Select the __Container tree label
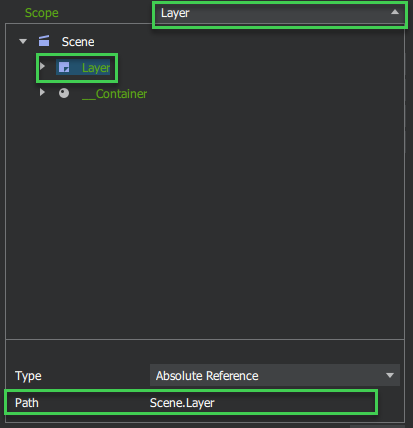Image resolution: width=413 pixels, height=428 pixels. [x=114, y=94]
